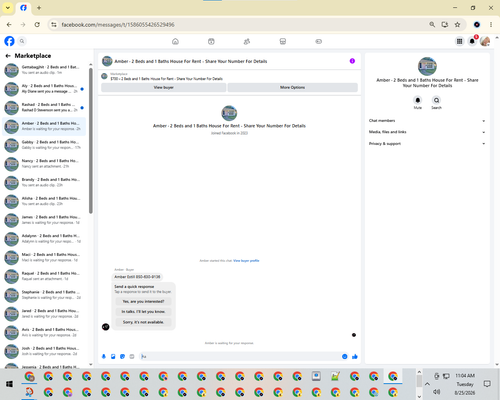Send quick reply 'Yes, are you interested?'

tap(143, 301)
